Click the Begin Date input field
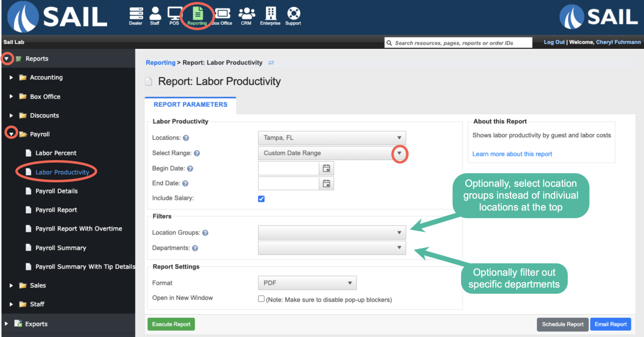This screenshot has width=644, height=337. [x=289, y=168]
